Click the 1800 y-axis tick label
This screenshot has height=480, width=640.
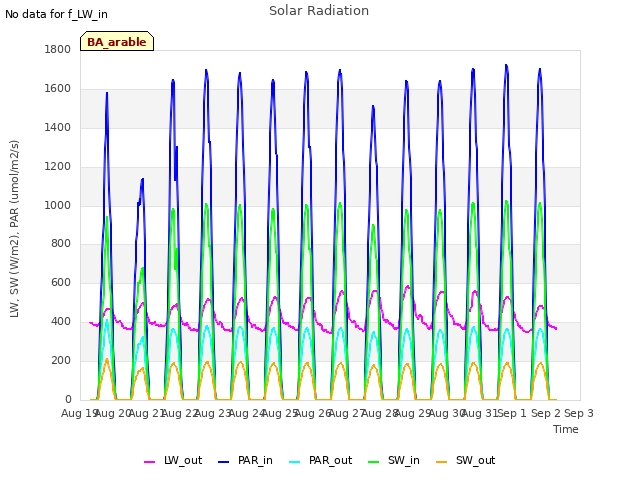58,49
